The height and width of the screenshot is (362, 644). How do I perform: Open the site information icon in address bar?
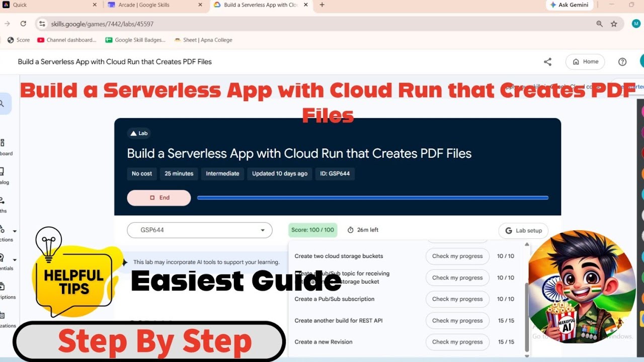tap(42, 24)
